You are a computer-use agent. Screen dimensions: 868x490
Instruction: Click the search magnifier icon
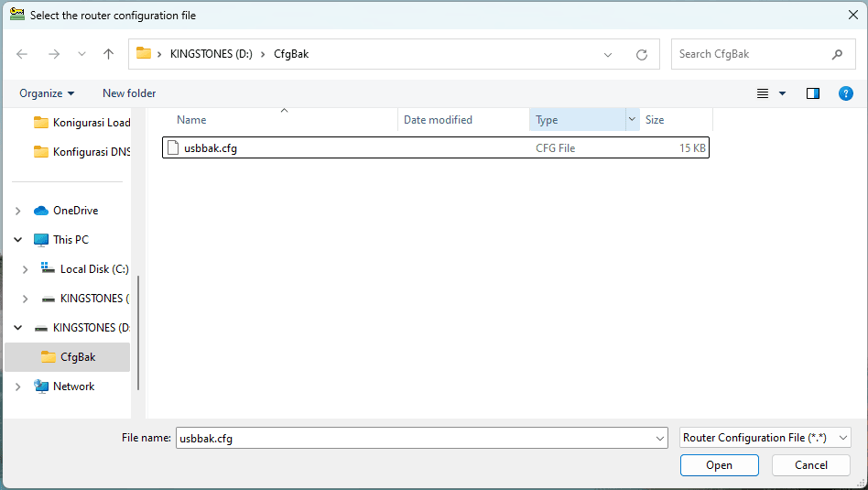(x=837, y=54)
